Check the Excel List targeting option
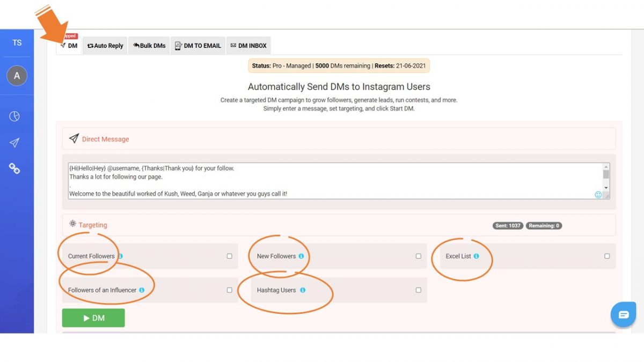The height and width of the screenshot is (362, 644). [607, 256]
